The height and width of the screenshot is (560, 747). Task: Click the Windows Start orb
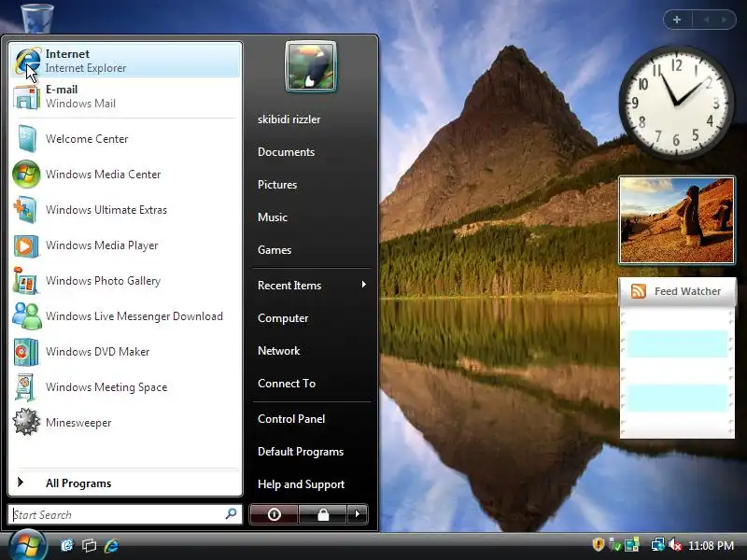coord(28,545)
